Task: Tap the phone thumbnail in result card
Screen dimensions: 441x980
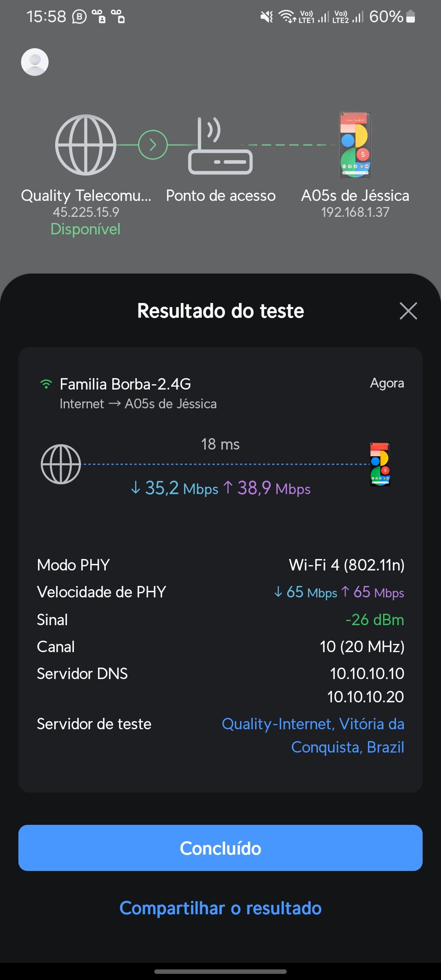Action: tap(380, 464)
